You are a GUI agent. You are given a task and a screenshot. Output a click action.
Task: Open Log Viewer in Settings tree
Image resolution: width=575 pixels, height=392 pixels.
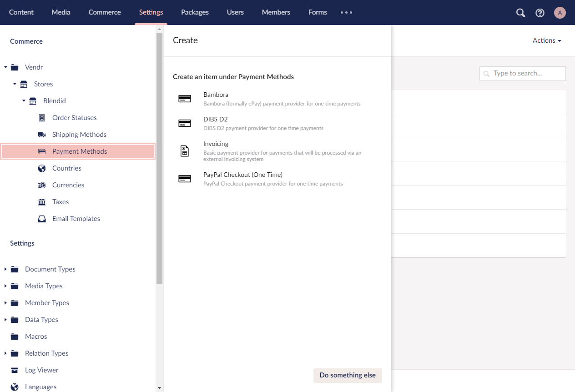pyautogui.click(x=42, y=370)
